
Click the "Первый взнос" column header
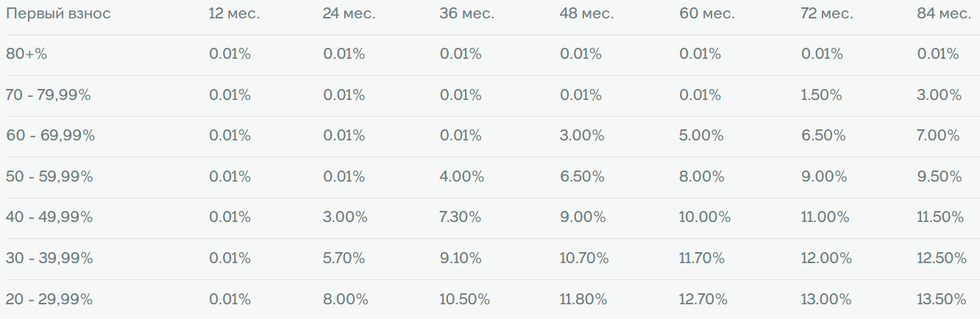tap(58, 14)
